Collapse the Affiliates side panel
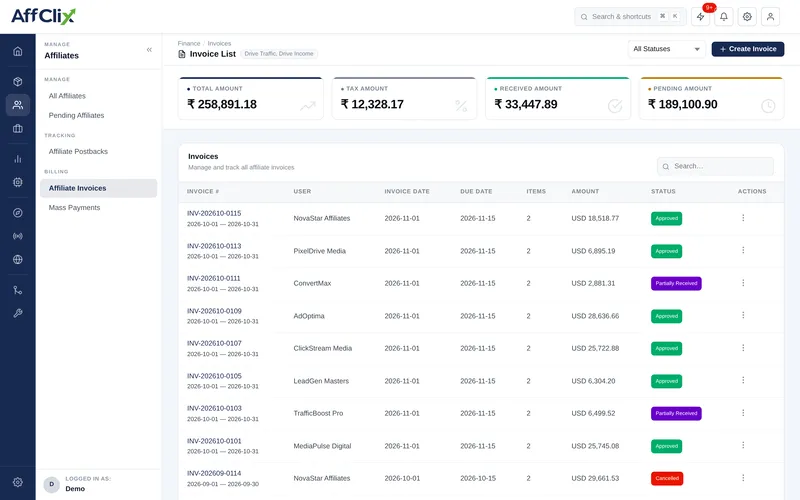The image size is (800, 500). (x=149, y=49)
